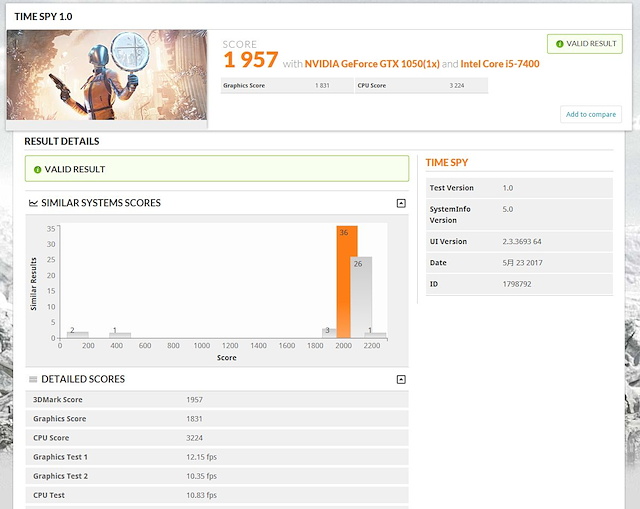Collapse the Detailed Scores section
This screenshot has width=640, height=509.
pos(401,380)
